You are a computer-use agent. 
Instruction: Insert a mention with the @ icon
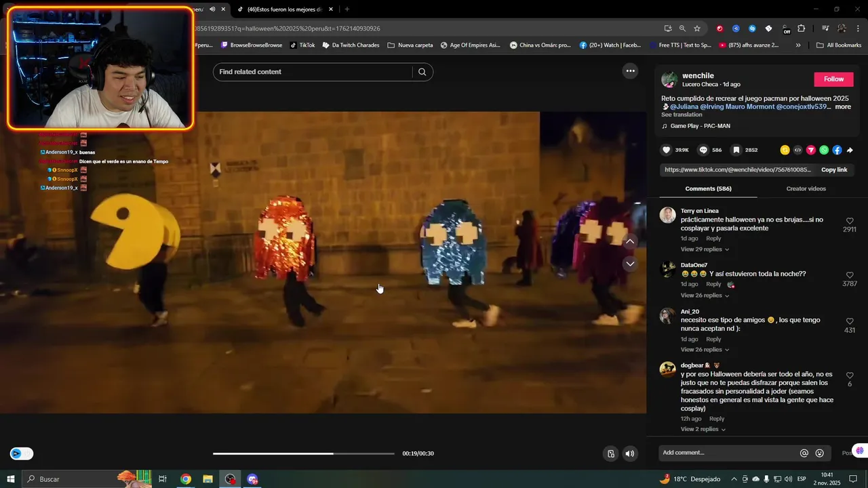tap(804, 453)
